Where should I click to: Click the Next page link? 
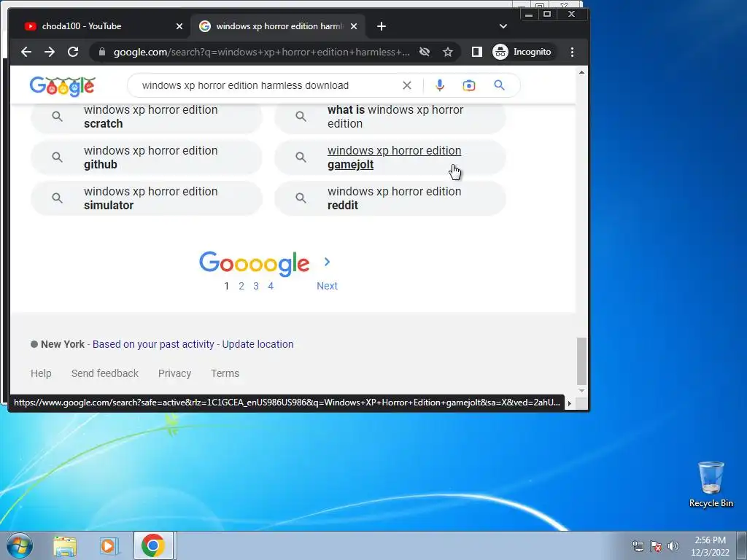327,286
